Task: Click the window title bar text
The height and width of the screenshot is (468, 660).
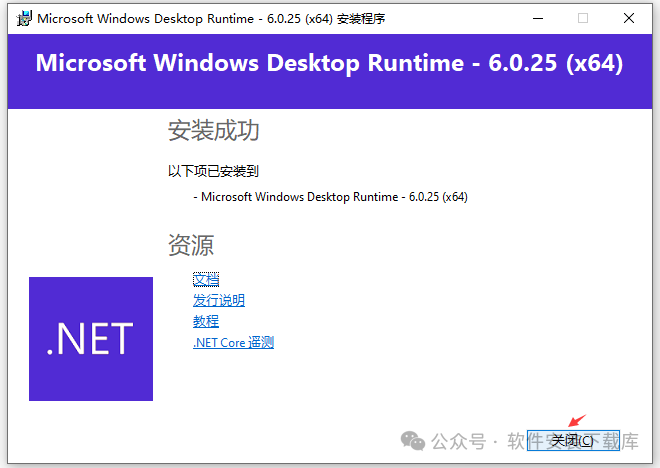Action: [211, 19]
